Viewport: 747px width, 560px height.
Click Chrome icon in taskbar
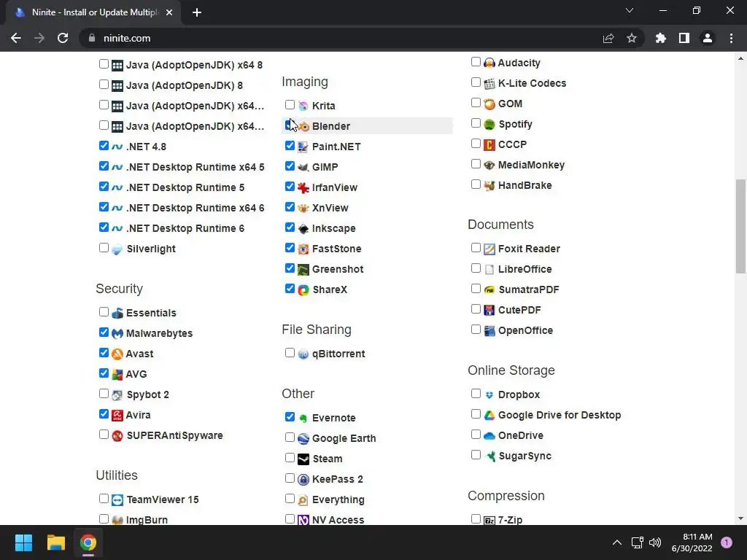(x=88, y=542)
